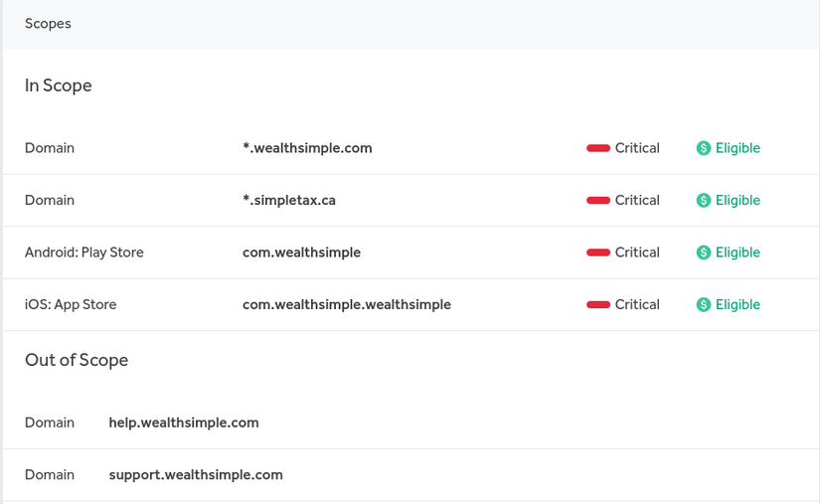
Task: Click the Scopes panel header
Action: (48, 23)
